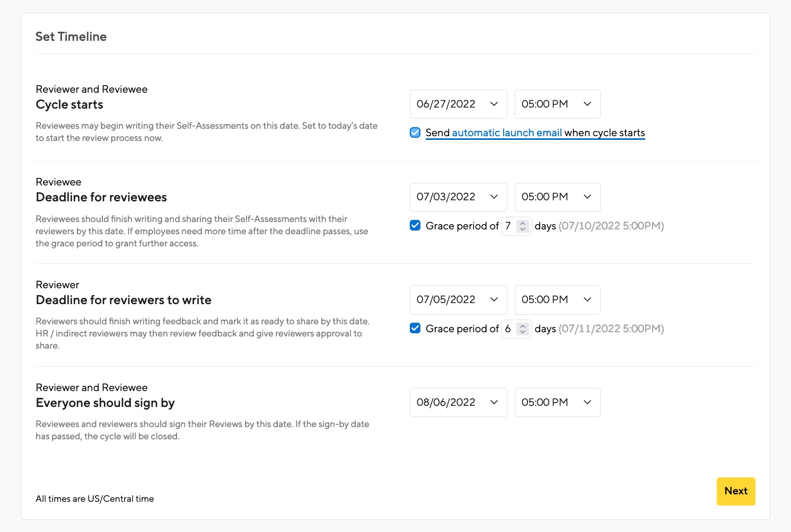
Task: Open the Everyone should sign by time dropdown
Action: [x=557, y=403]
